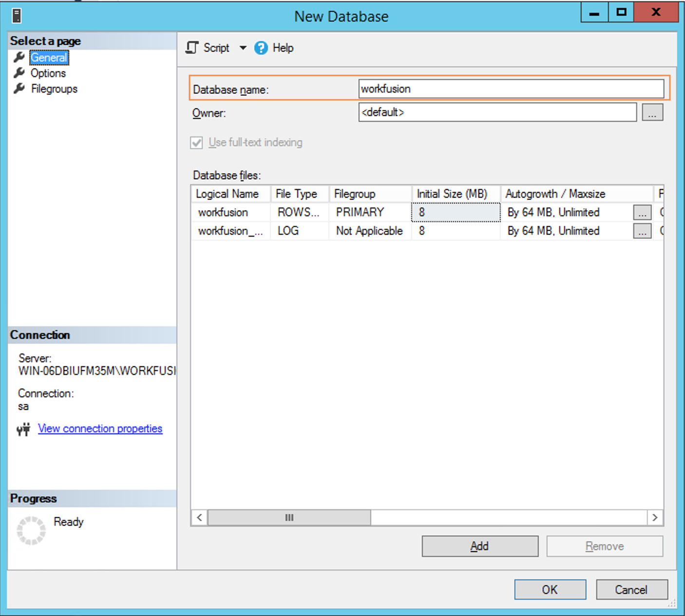Viewport: 685px width, 616px height.
Task: Select the Initial Size cell of LOG row
Action: point(456,231)
